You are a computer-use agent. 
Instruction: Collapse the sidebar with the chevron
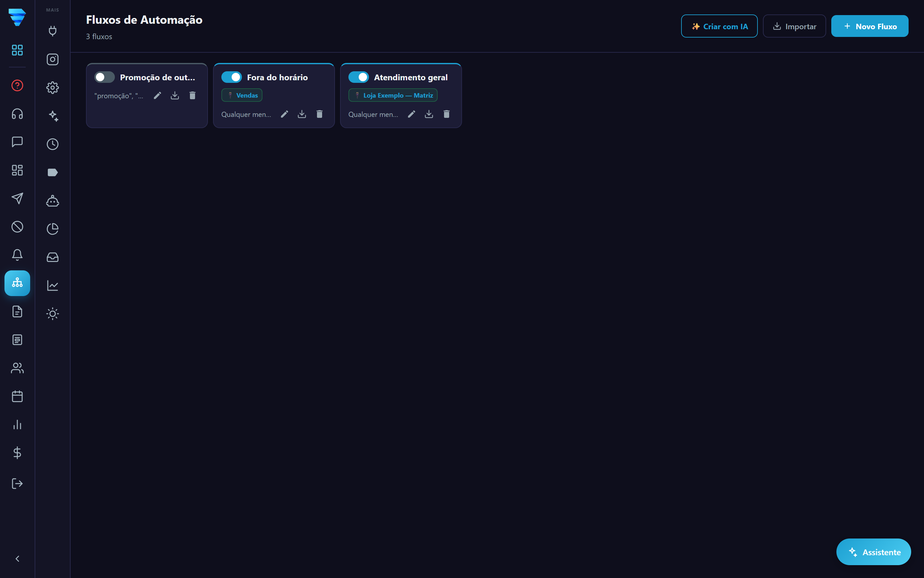click(x=17, y=559)
